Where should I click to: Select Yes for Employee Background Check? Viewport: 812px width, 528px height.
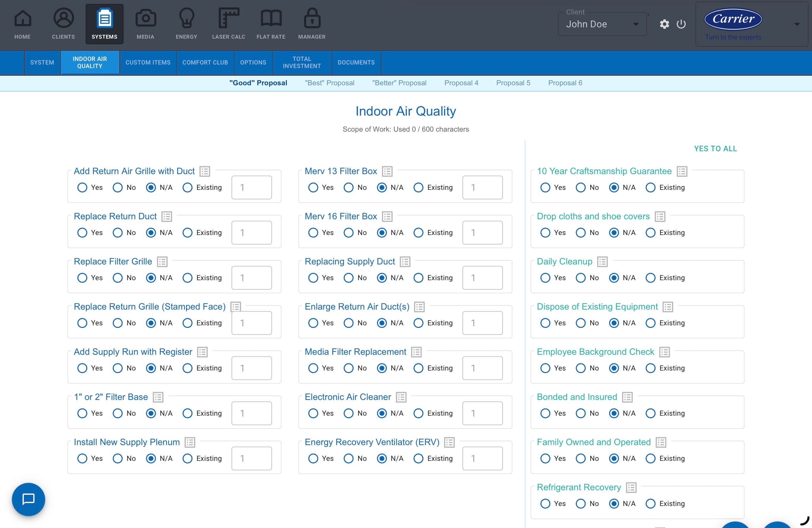(x=545, y=368)
